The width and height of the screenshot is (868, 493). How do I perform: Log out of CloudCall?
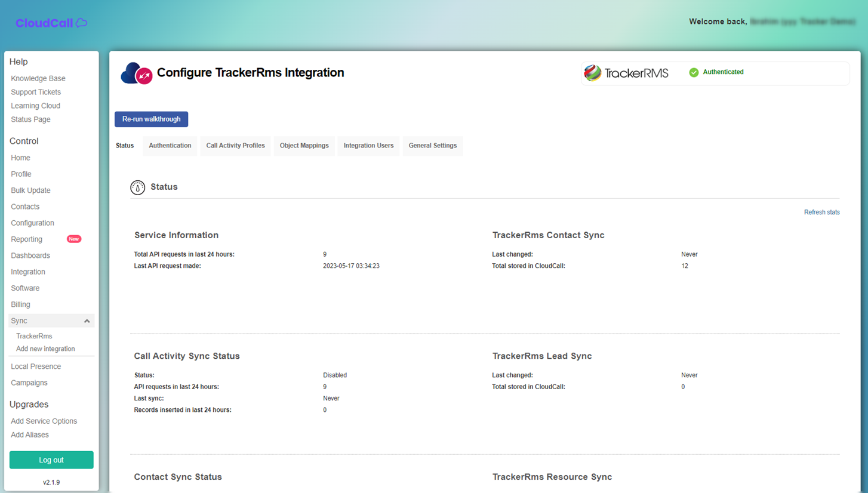51,460
